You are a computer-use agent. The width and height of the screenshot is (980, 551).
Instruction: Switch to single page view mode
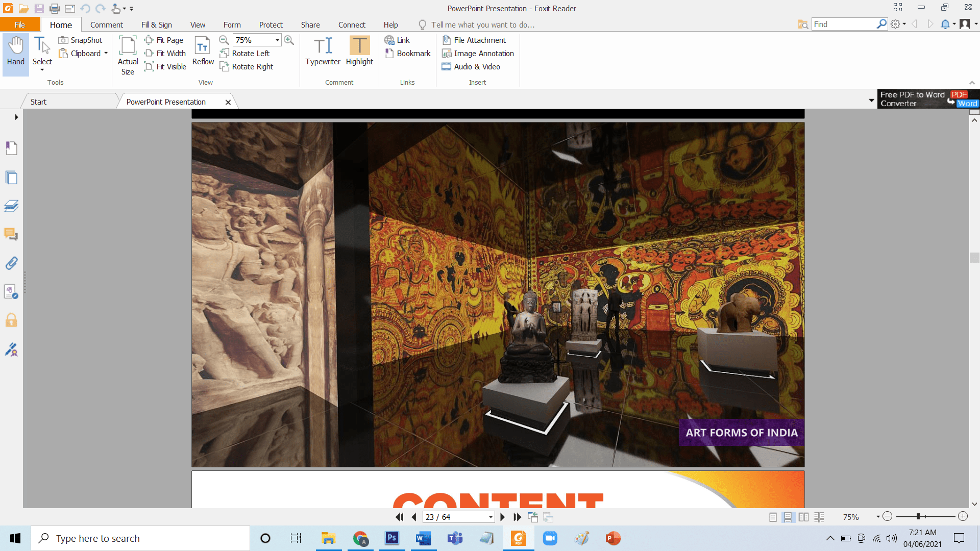[773, 517]
